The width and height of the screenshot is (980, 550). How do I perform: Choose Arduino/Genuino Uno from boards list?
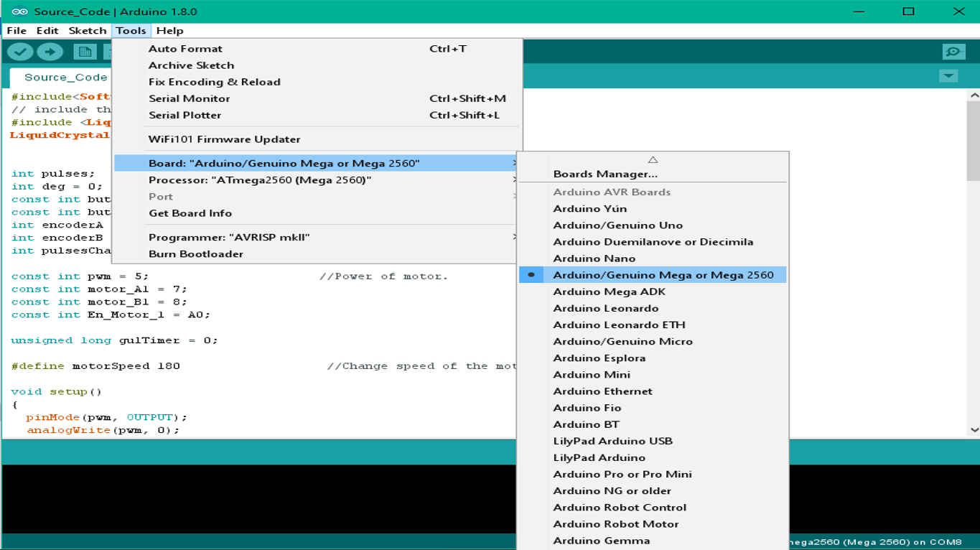pos(617,225)
